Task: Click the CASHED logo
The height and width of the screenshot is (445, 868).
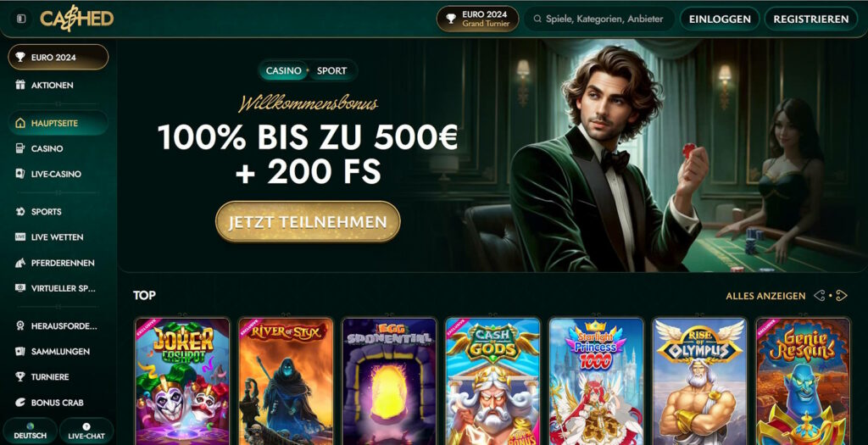Action: [76, 19]
